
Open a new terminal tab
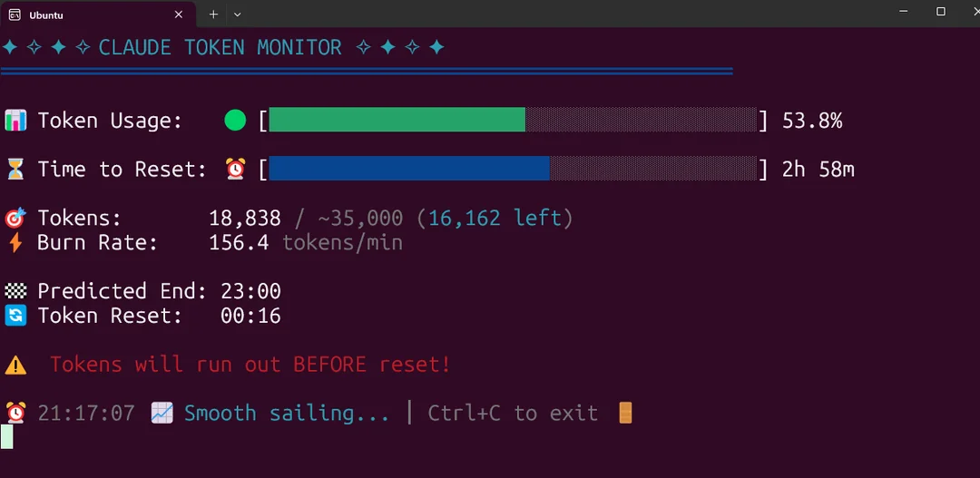click(x=213, y=15)
